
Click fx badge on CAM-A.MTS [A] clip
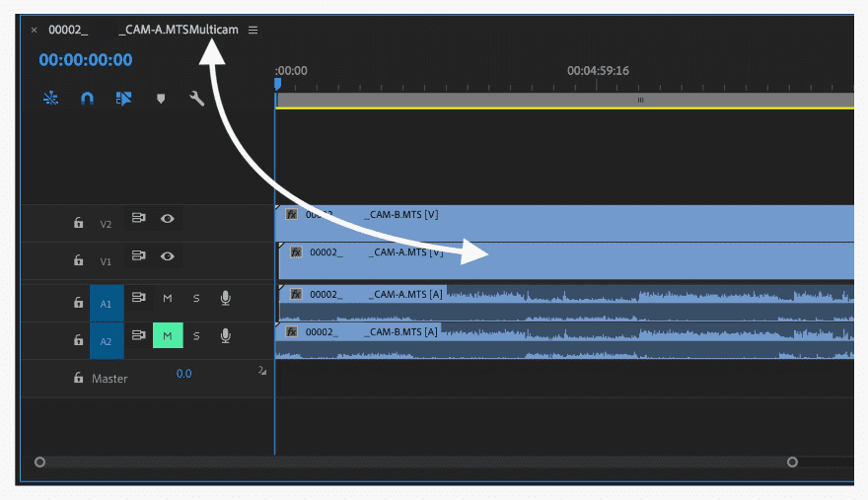click(x=296, y=295)
